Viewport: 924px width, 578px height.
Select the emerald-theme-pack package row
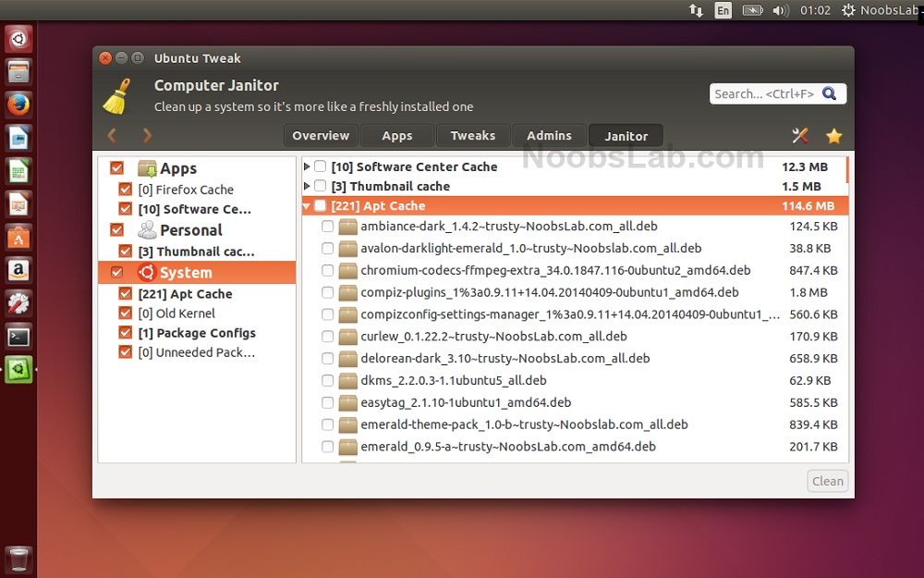click(x=575, y=424)
